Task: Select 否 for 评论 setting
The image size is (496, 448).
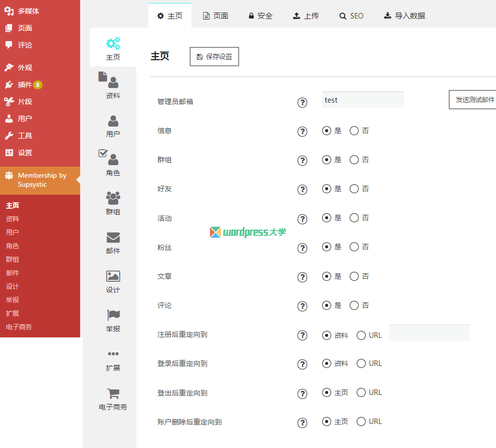Action: pos(354,305)
